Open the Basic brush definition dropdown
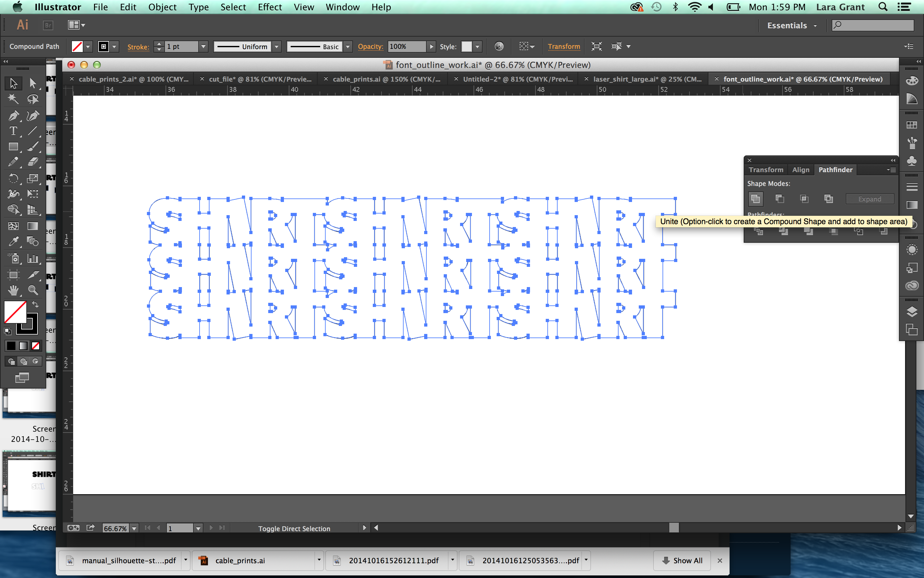 coord(347,47)
